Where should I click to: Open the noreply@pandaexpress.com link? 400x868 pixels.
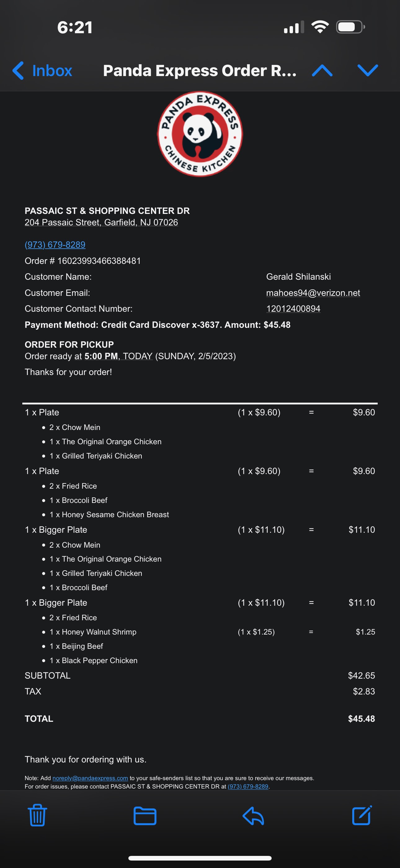(90, 778)
